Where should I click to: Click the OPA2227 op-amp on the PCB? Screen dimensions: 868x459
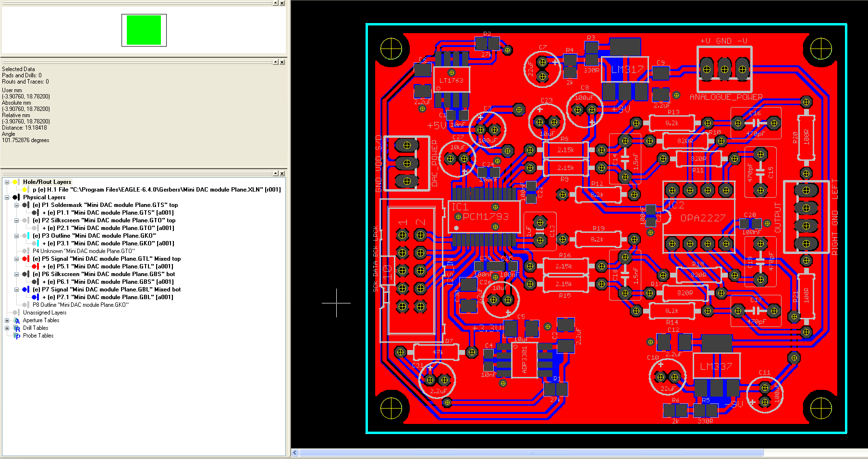(698, 217)
